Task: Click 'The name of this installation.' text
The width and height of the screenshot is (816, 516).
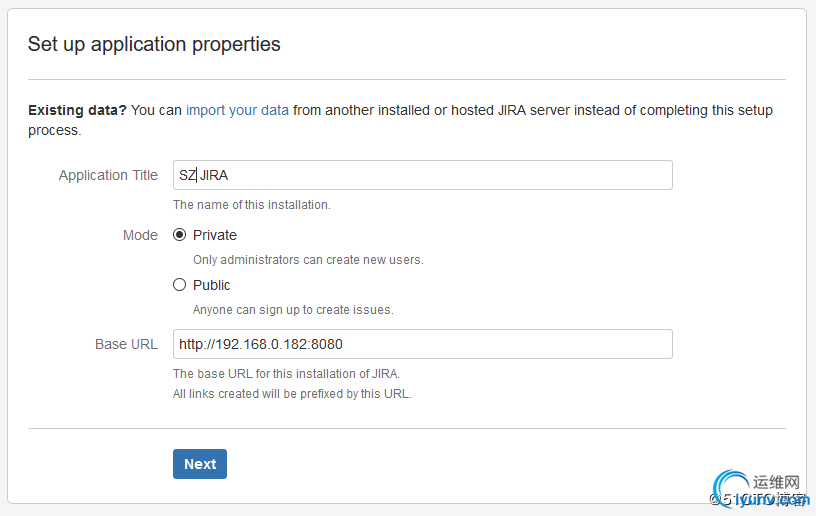Action: coord(252,205)
